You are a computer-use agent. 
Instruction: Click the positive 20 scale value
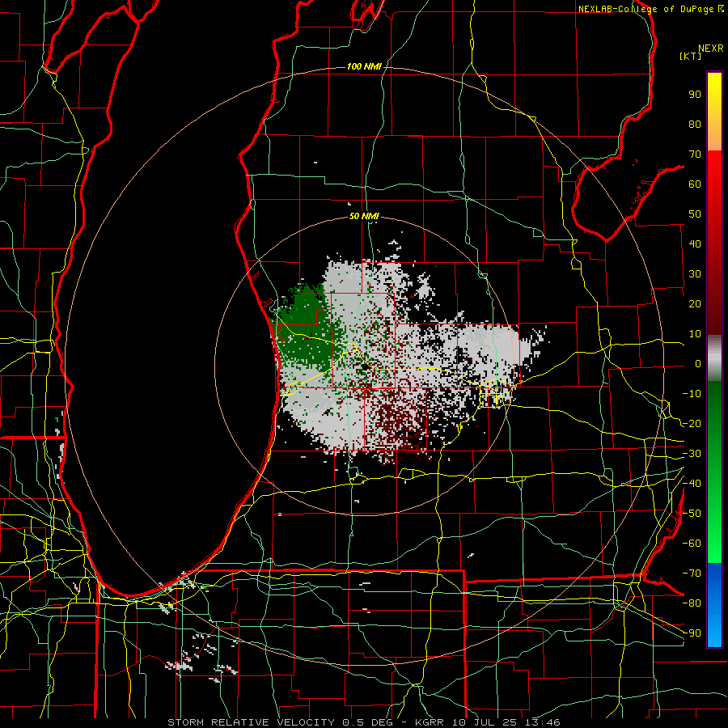pos(695,304)
